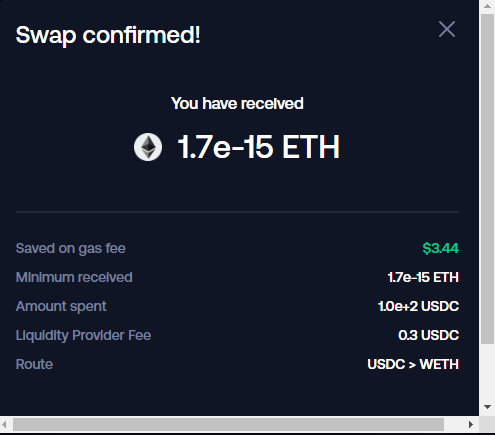
Task: Click the horizontal scrollbar right arrow
Action: coord(471,425)
